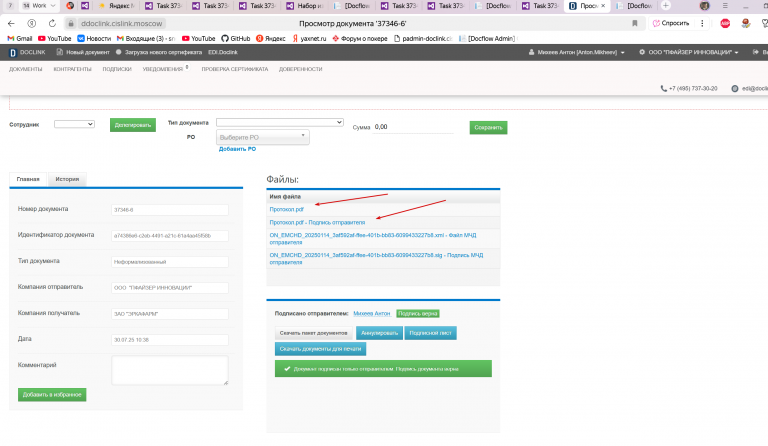This screenshot has height=446, width=768.
Task: Open the Выберите РО combo box
Action: click(263, 137)
